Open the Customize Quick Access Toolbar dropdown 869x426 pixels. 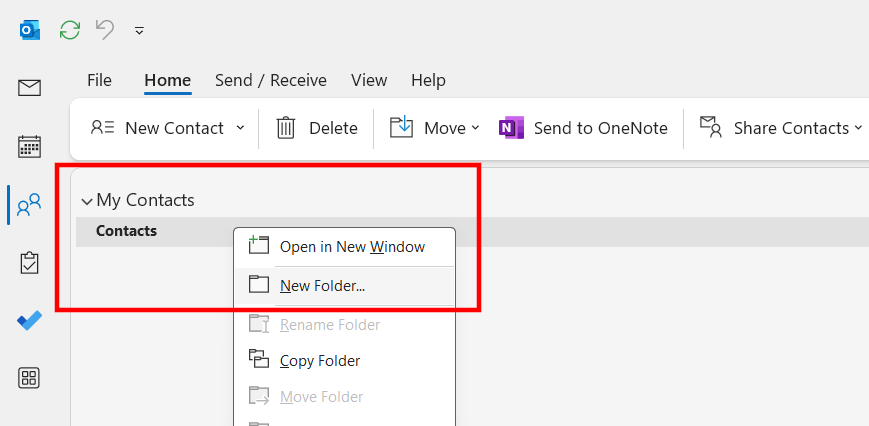(140, 30)
